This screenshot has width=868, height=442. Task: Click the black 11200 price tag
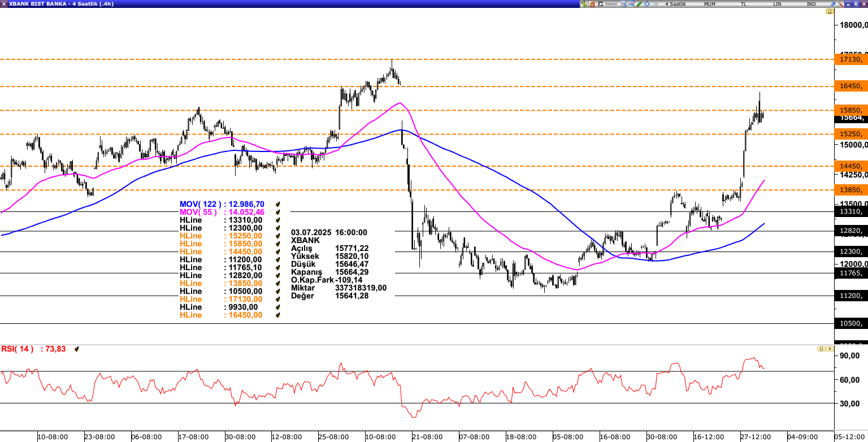850,296
